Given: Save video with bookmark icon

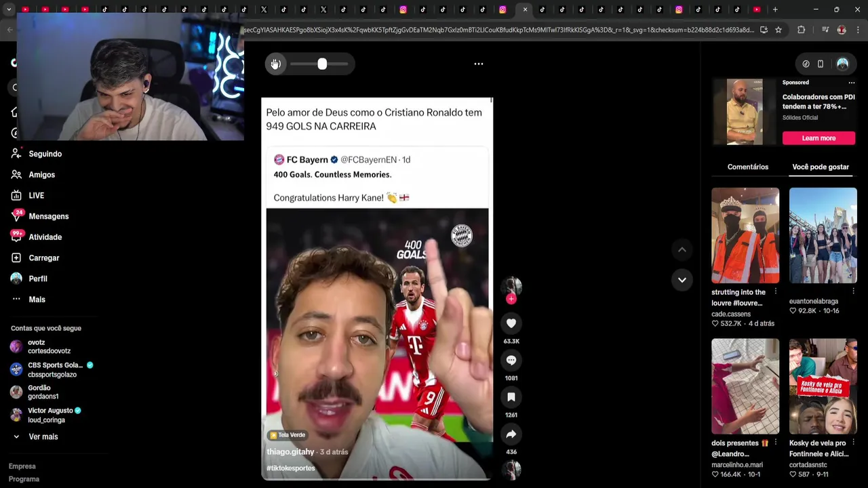Looking at the screenshot, I should [x=511, y=396].
